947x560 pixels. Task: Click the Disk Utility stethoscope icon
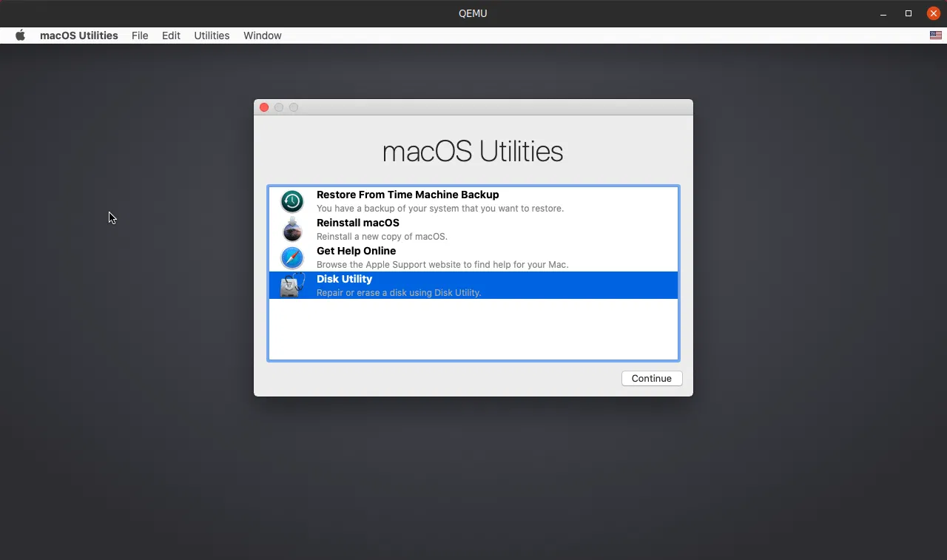point(292,286)
